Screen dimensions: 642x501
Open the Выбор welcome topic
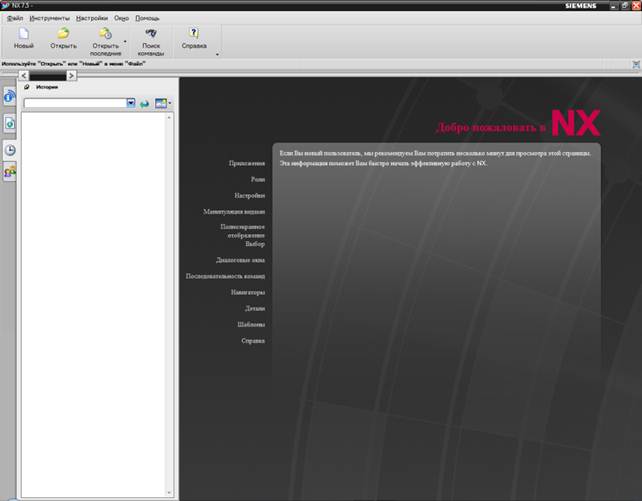[x=255, y=244]
